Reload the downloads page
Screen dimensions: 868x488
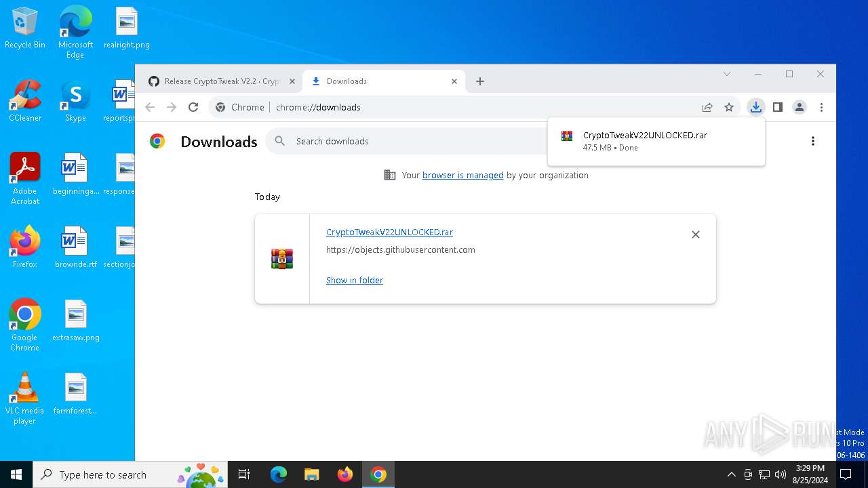193,107
